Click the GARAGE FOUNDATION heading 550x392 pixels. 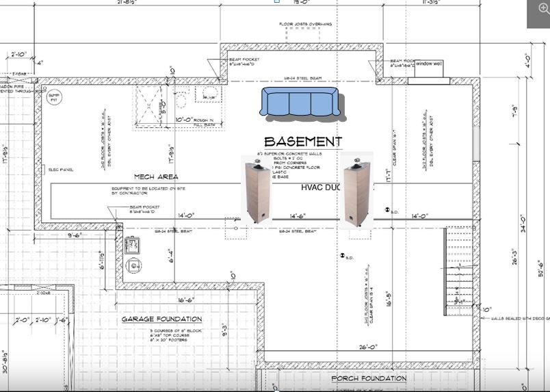[x=161, y=319]
